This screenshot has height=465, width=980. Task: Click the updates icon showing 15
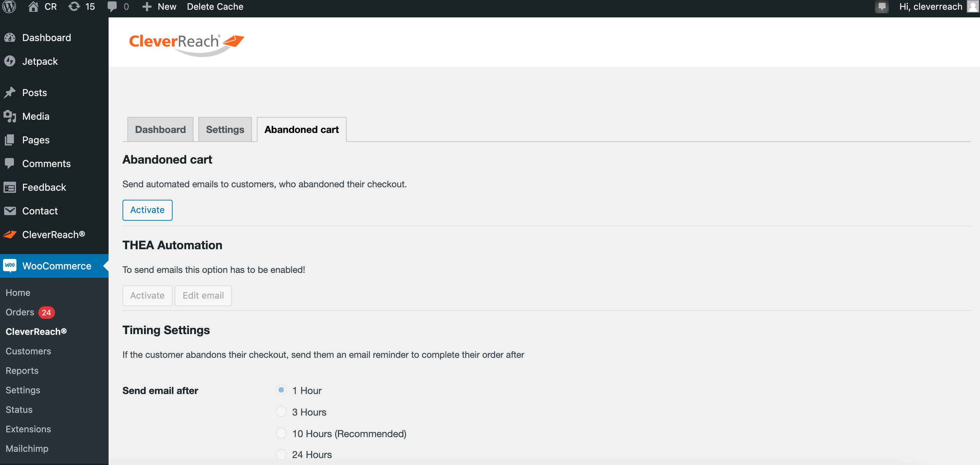[74, 7]
